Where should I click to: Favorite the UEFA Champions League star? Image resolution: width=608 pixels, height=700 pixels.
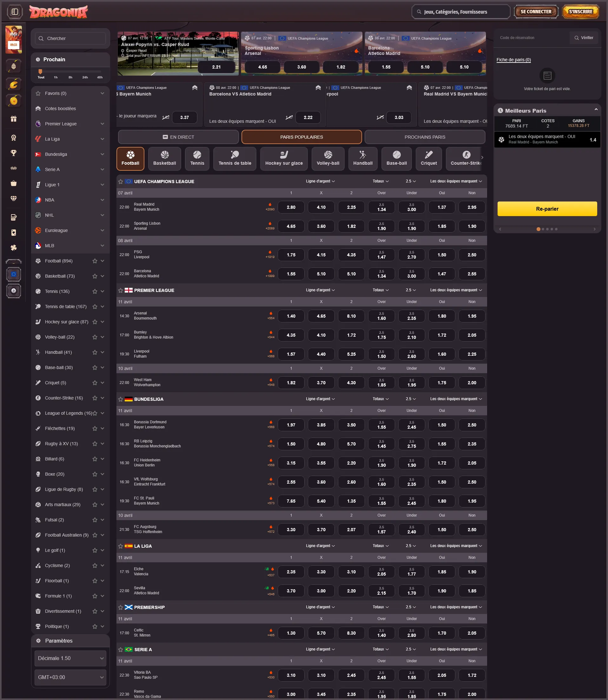pos(121,182)
